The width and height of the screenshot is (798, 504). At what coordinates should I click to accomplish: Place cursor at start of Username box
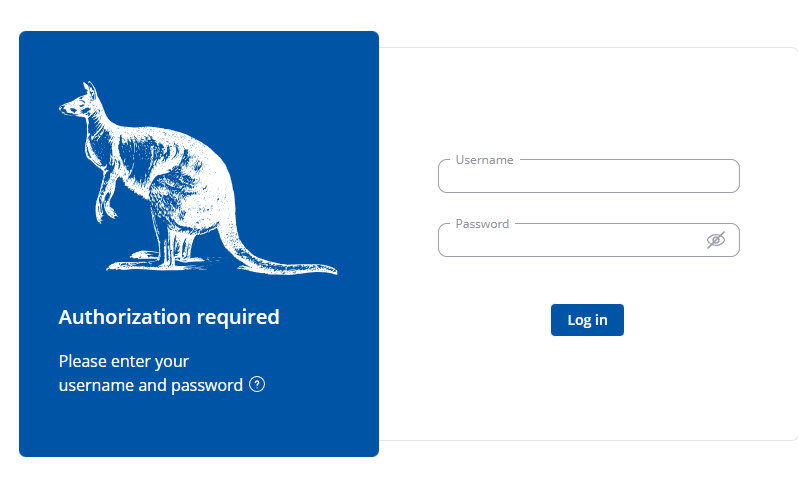(x=450, y=179)
